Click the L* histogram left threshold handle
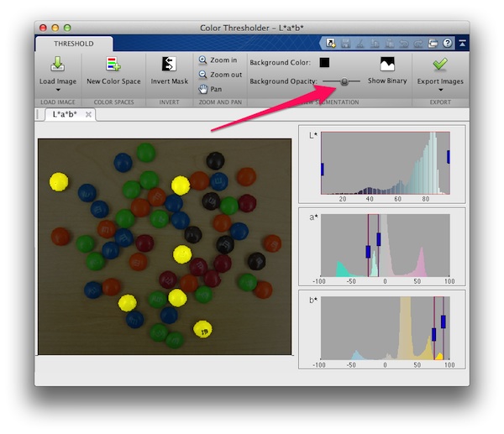504x434 pixels. point(322,169)
